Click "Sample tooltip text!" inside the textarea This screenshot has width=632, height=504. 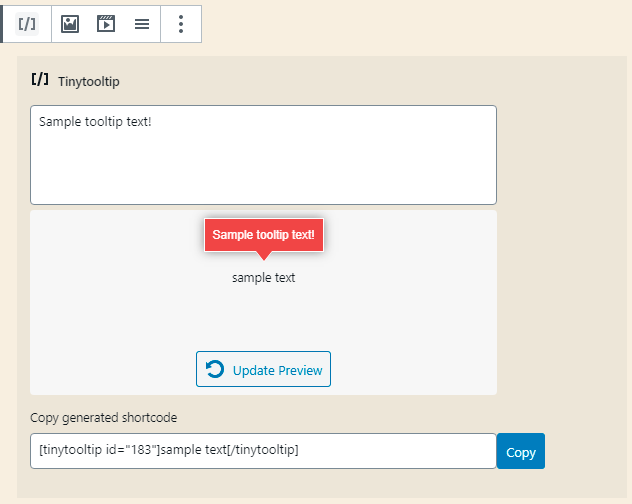[x=95, y=122]
